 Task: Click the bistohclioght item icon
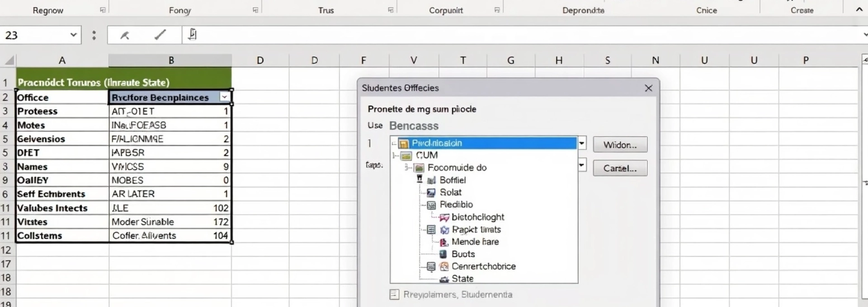click(x=444, y=218)
